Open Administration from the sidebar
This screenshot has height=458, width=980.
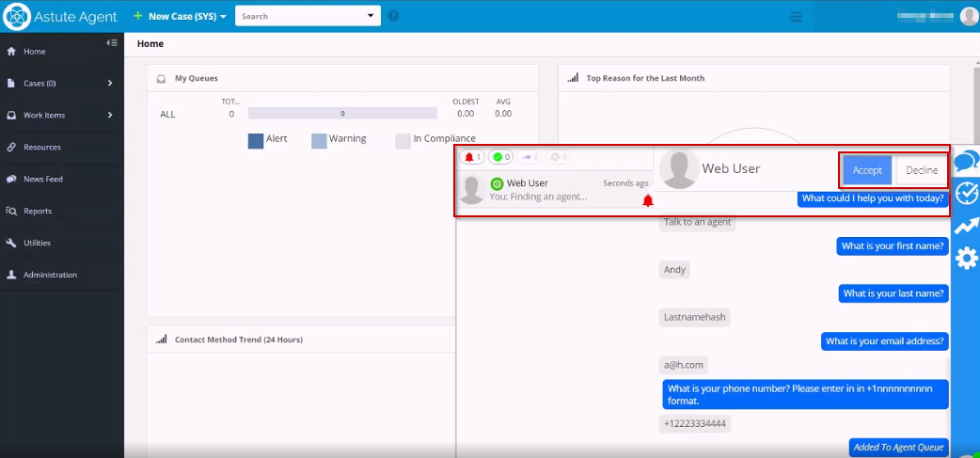click(x=50, y=275)
